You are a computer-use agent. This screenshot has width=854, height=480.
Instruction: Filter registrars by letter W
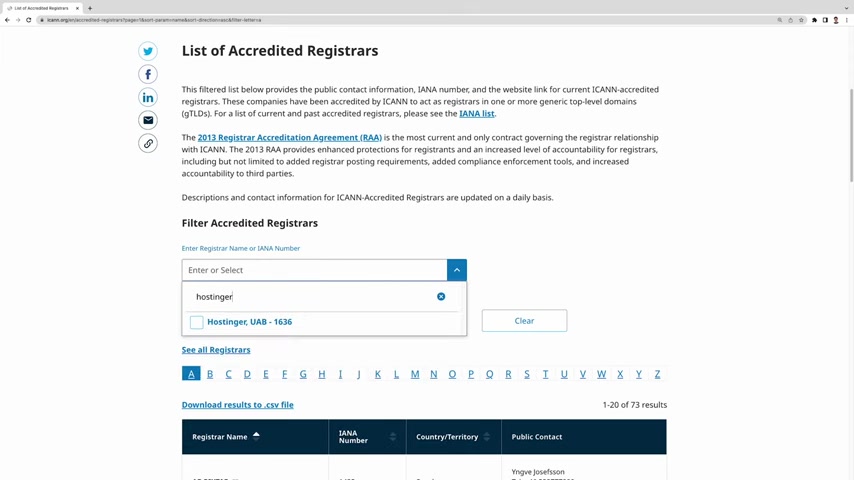click(x=601, y=374)
